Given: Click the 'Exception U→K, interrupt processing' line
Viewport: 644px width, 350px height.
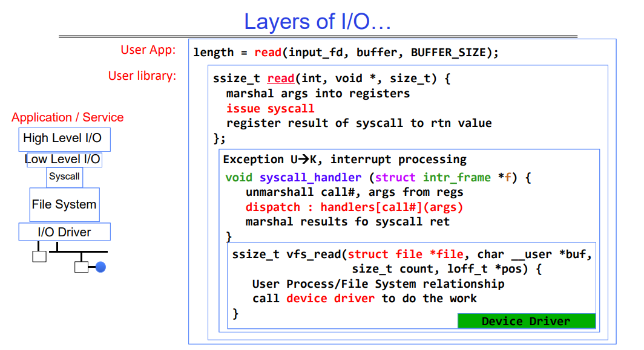Looking at the screenshot, I should tap(345, 160).
